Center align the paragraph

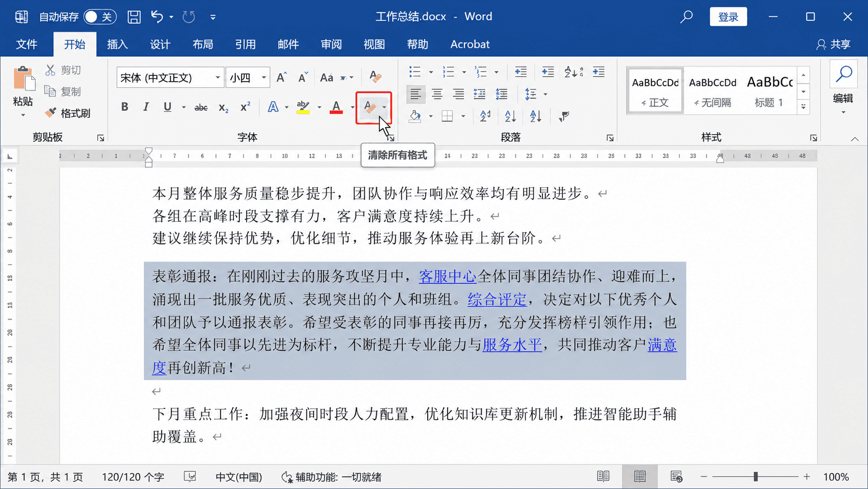pyautogui.click(x=437, y=94)
